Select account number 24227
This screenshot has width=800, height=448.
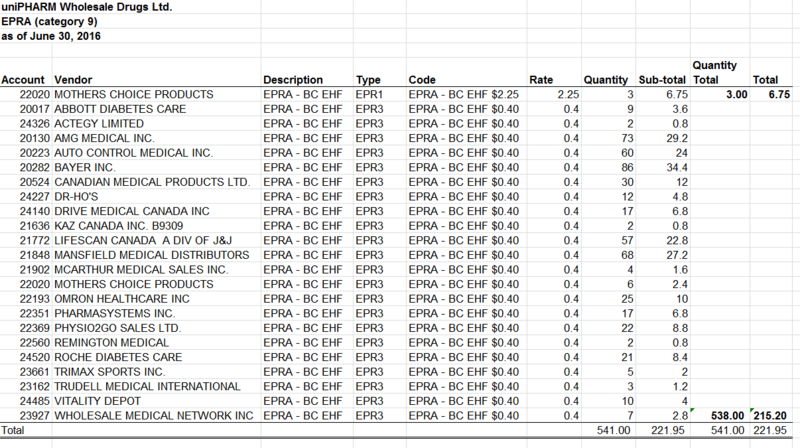35,197
